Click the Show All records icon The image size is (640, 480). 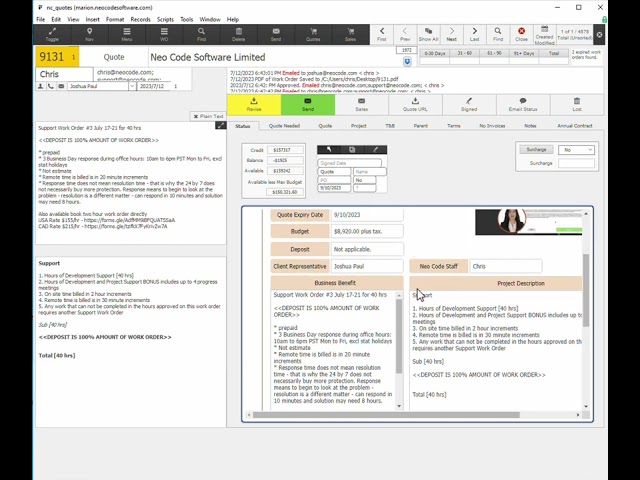pos(428,34)
